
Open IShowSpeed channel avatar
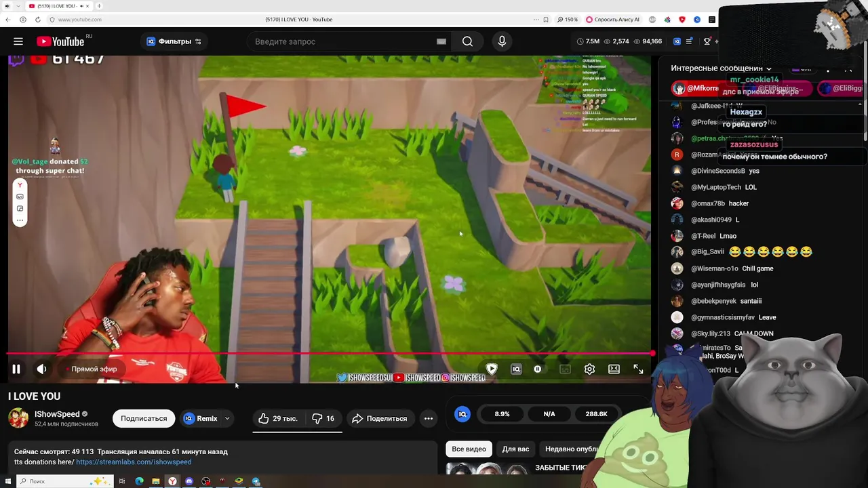click(18, 418)
